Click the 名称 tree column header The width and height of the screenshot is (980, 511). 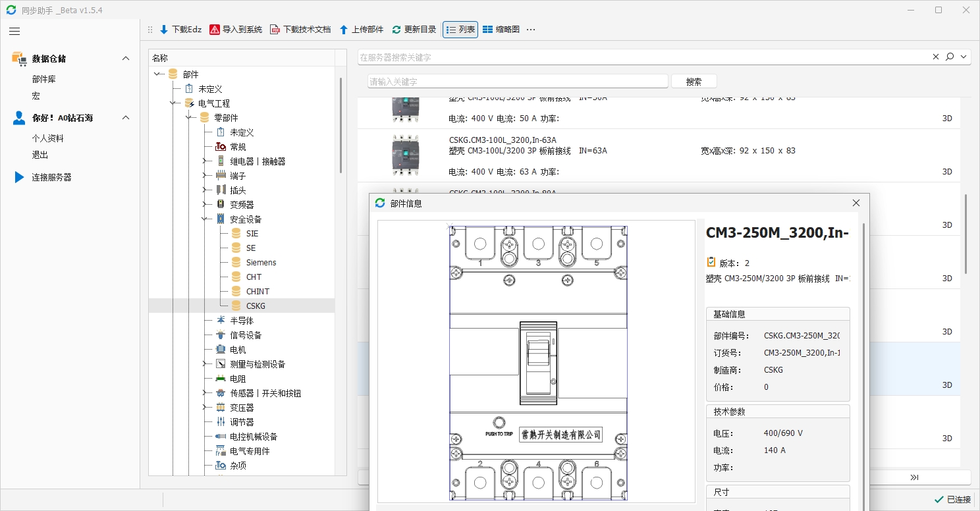coord(242,58)
